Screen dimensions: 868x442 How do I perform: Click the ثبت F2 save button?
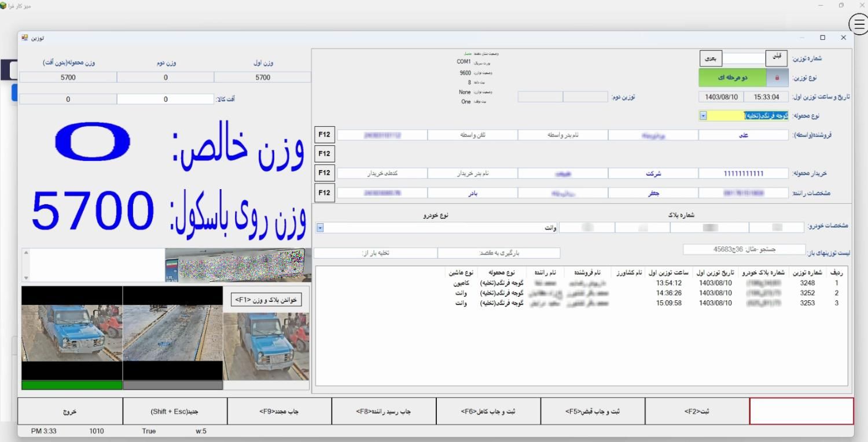tap(697, 411)
